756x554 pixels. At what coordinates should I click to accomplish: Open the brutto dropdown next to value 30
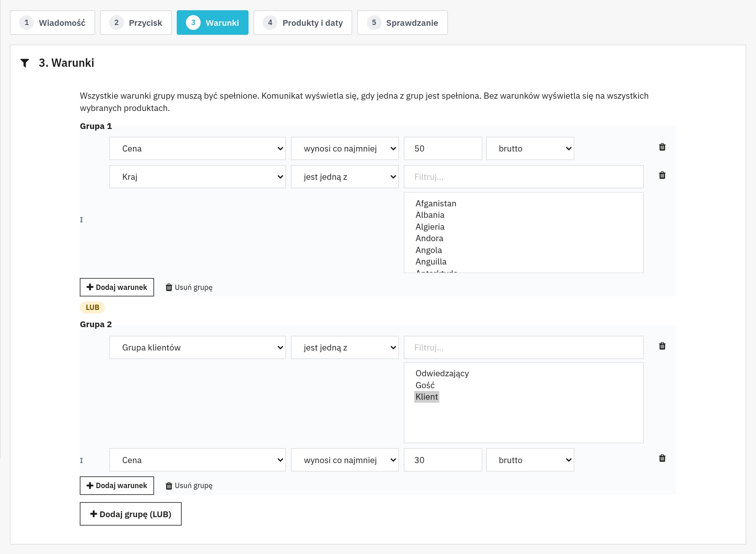click(x=530, y=460)
